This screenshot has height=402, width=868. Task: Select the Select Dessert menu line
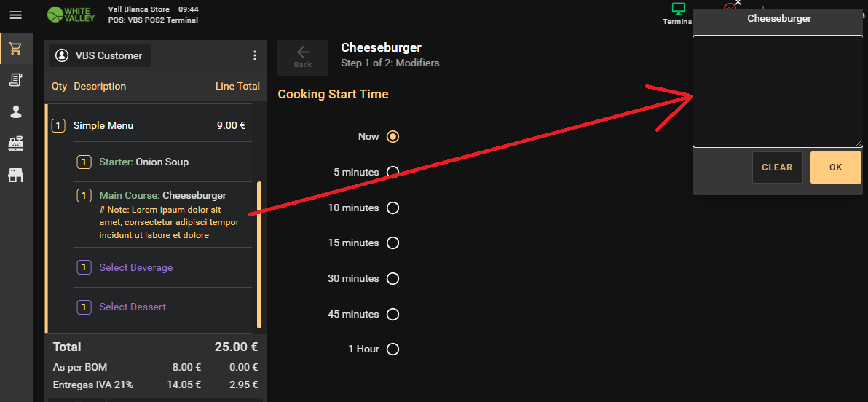pyautogui.click(x=133, y=307)
